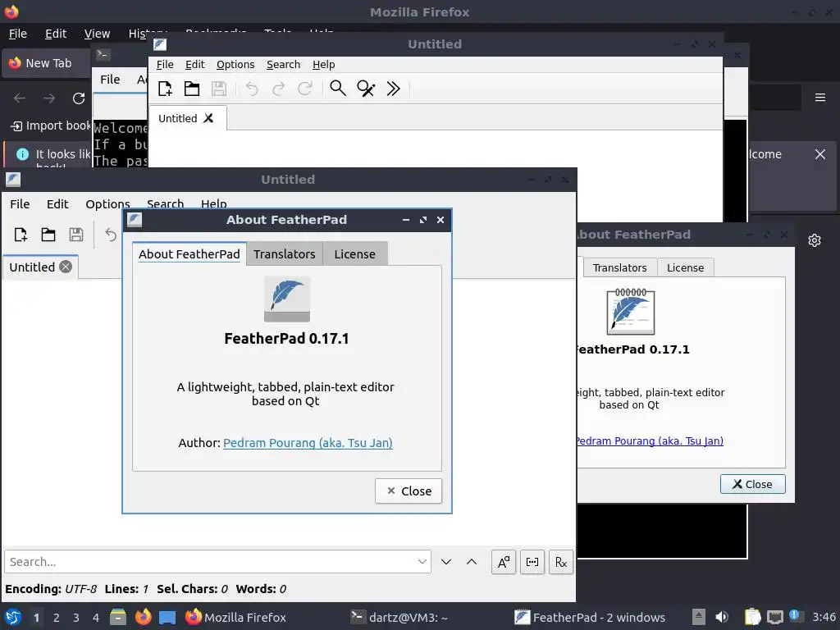Dismiss Firefox welcome notification with X

click(820, 154)
